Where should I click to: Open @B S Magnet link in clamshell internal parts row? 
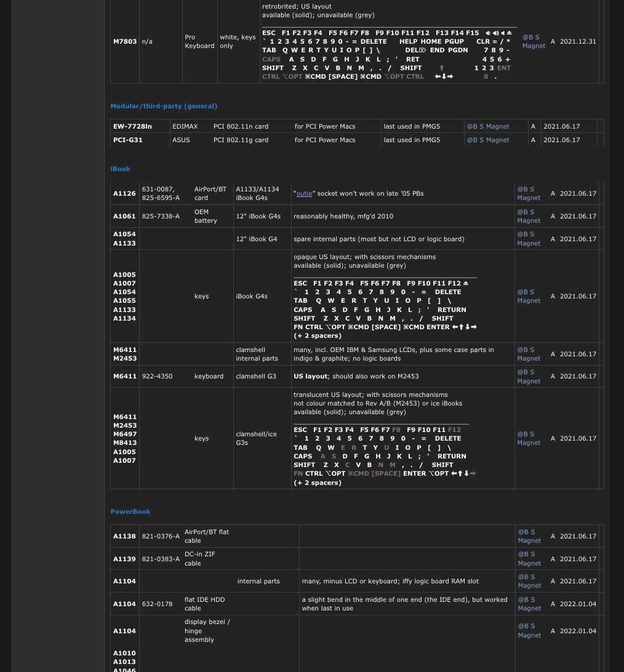tap(529, 354)
